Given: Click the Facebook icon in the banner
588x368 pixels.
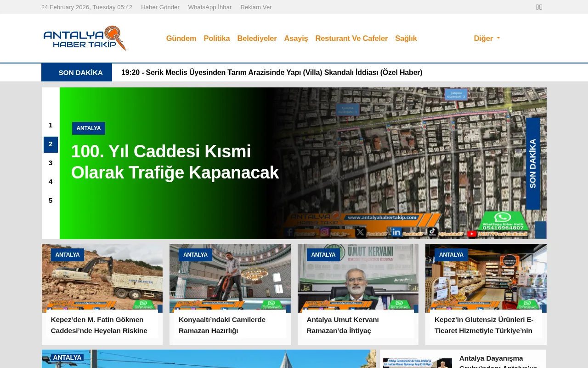Looking at the screenshot, I should pyautogui.click(x=288, y=233).
